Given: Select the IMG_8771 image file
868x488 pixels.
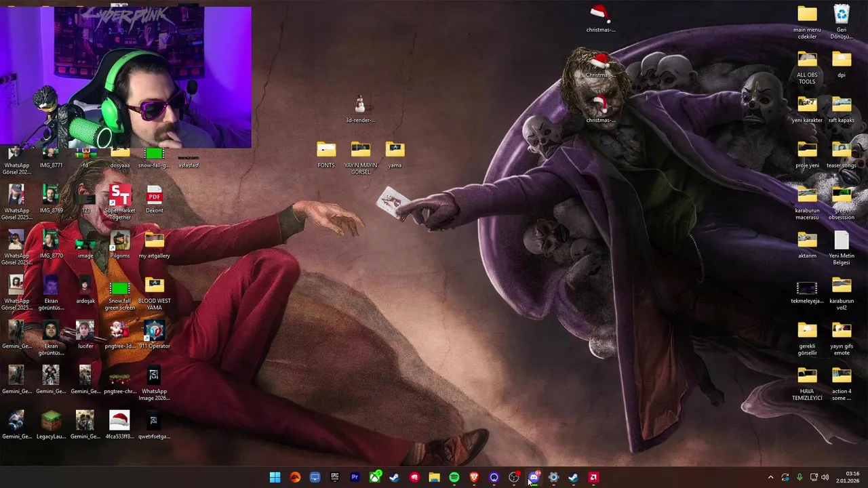Looking at the screenshot, I should point(51,159).
